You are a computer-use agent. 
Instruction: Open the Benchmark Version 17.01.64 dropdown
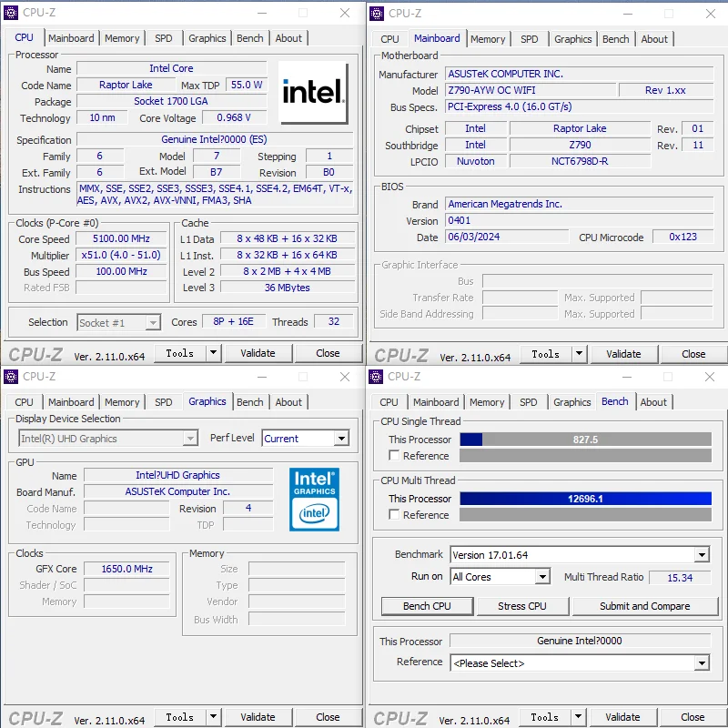[580, 554]
